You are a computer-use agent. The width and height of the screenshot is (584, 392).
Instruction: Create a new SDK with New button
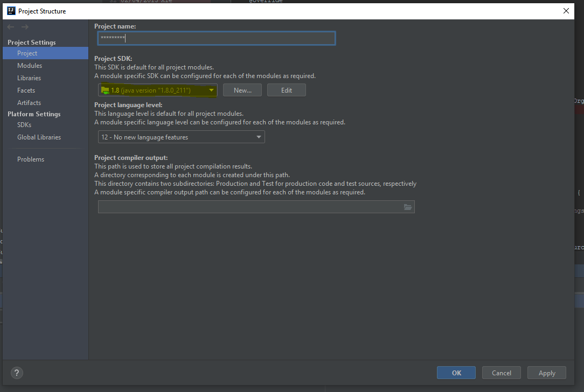(242, 90)
